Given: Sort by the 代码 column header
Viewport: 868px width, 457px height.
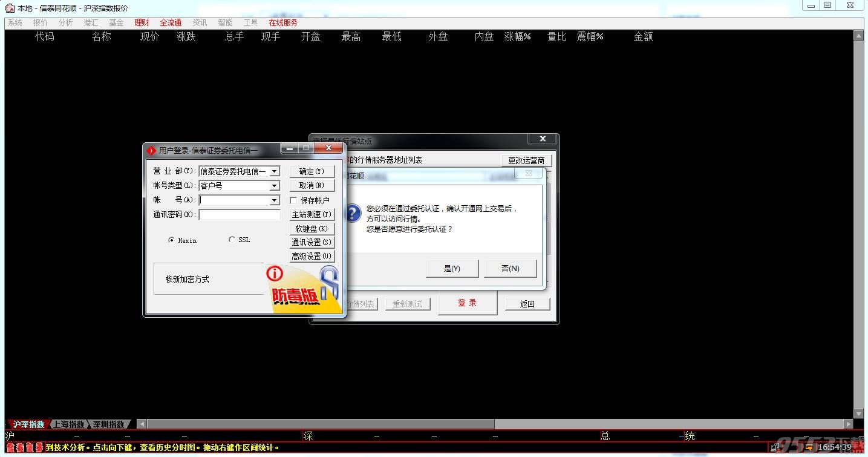Looking at the screenshot, I should tap(45, 37).
